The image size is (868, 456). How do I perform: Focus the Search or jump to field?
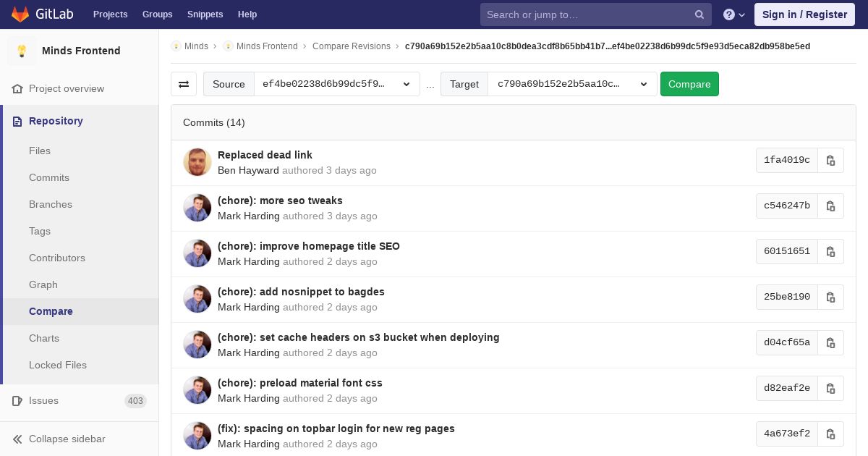(x=587, y=14)
